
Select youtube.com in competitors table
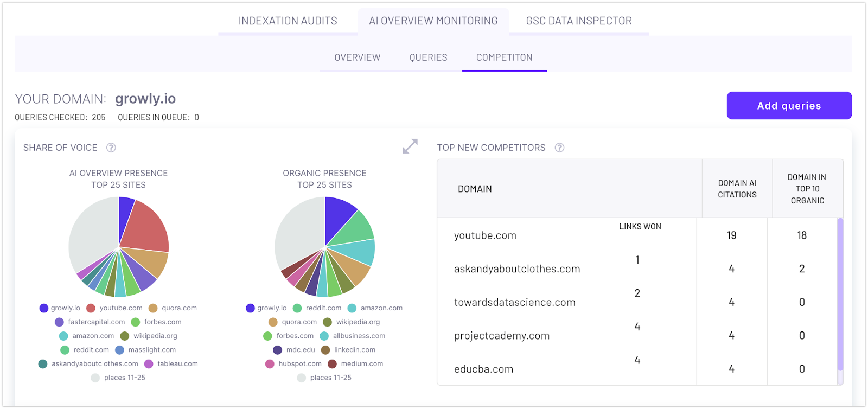[x=486, y=235]
